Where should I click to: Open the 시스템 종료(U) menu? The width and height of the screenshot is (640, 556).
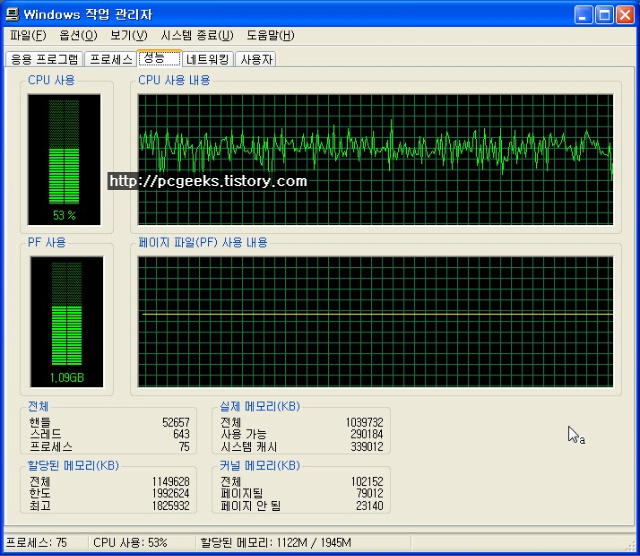197,36
